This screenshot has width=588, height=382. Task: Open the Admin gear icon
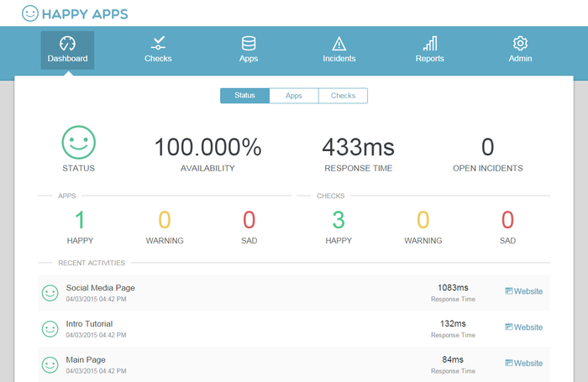[x=520, y=44]
